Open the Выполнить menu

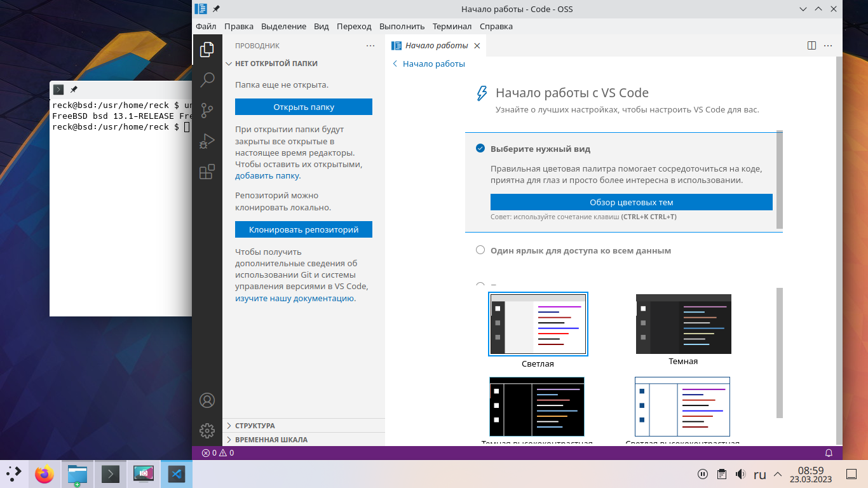(x=402, y=26)
